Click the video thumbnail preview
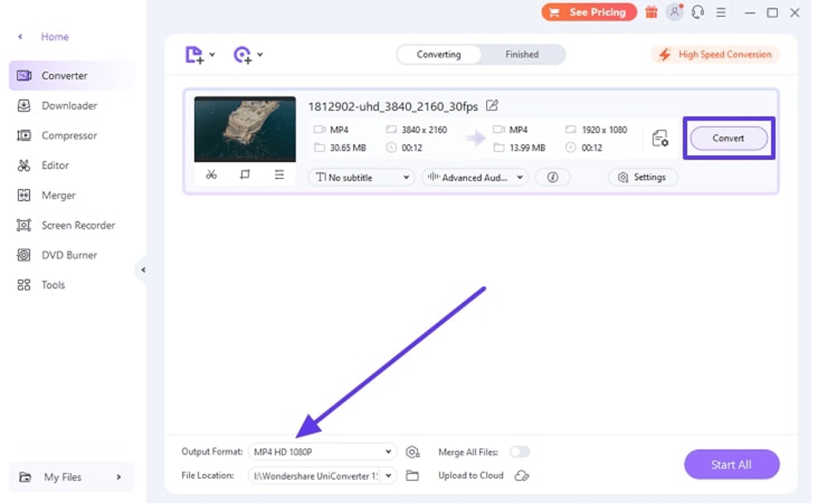The width and height of the screenshot is (813, 504). [245, 130]
